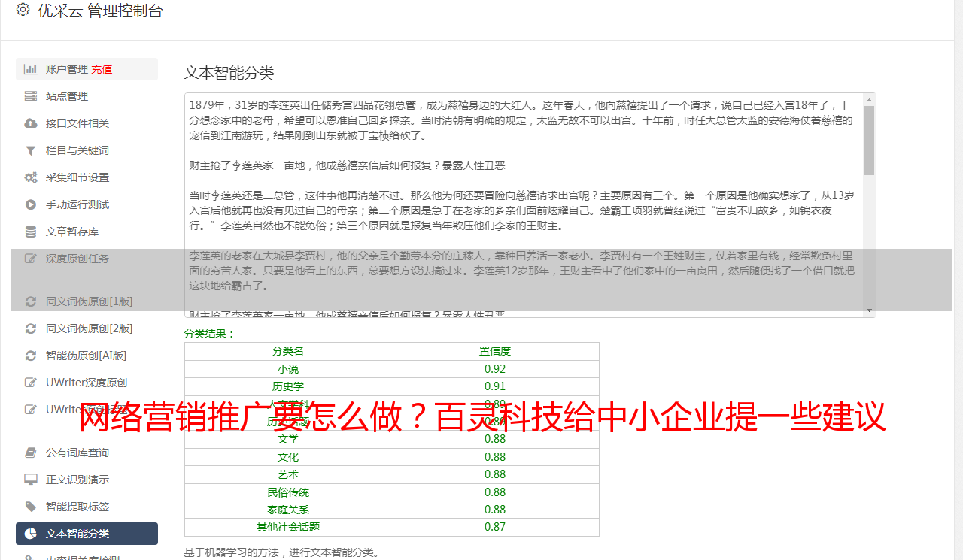This screenshot has height=560, width=963.
Task: Click the bar chart icon beside 账户管理
Action: tap(31, 69)
